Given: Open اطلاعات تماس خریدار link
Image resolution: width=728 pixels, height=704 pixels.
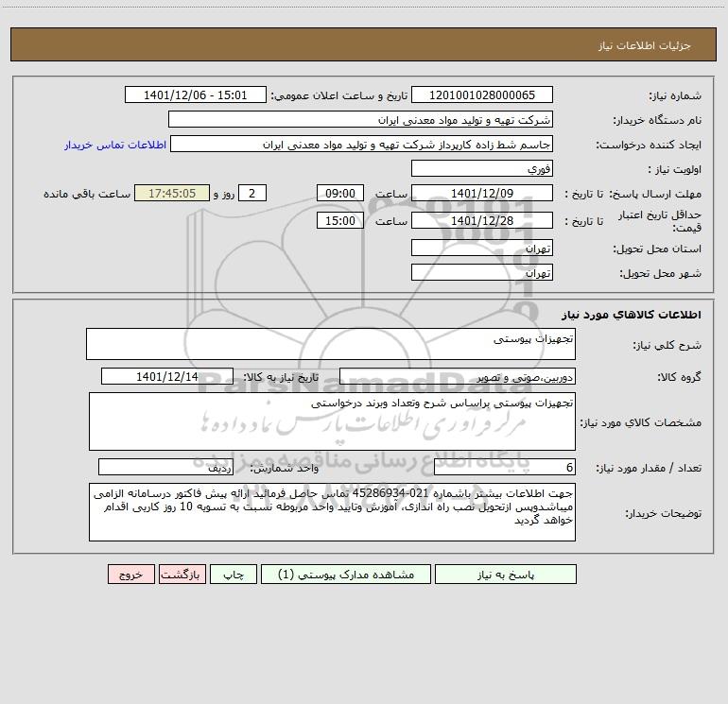Looking at the screenshot, I should [x=115, y=145].
